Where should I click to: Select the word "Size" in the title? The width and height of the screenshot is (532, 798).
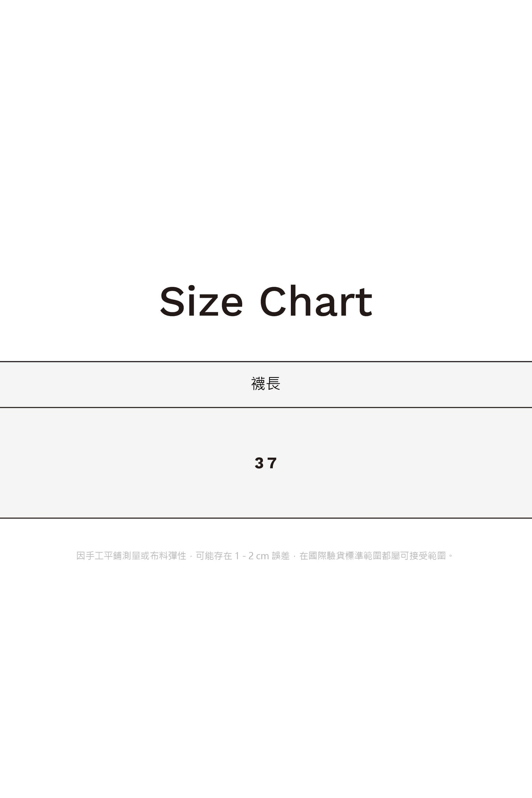[x=201, y=301]
